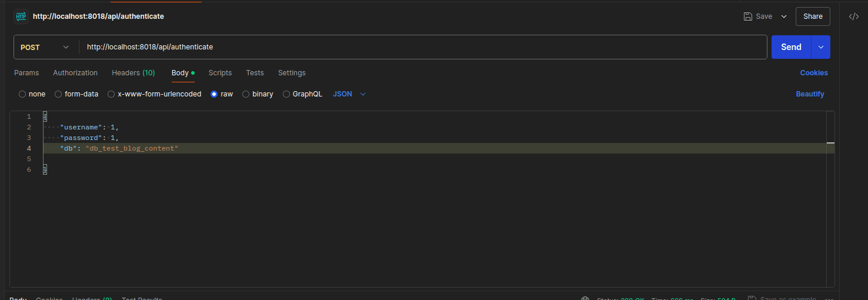
Task: Click line number 6 in editor gutter
Action: [x=29, y=169]
